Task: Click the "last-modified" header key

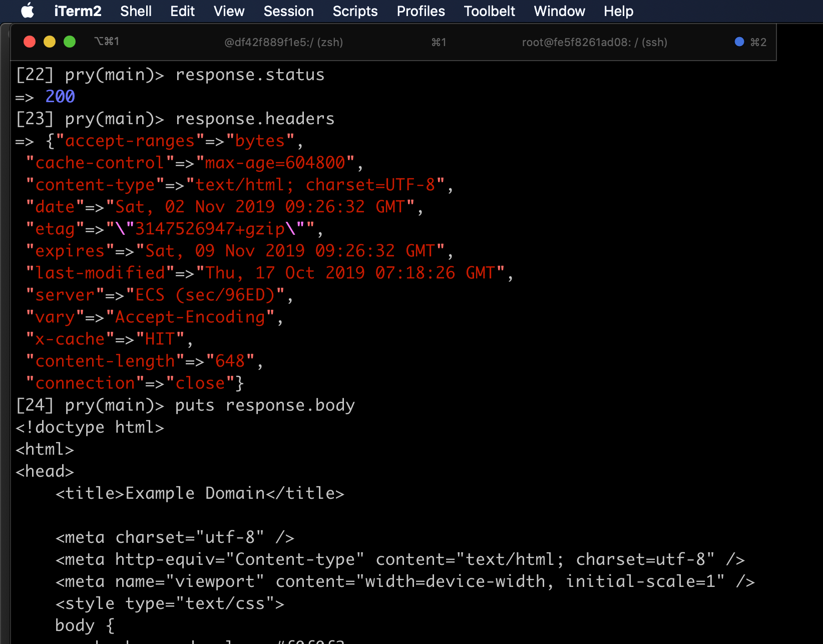Action: (x=100, y=273)
